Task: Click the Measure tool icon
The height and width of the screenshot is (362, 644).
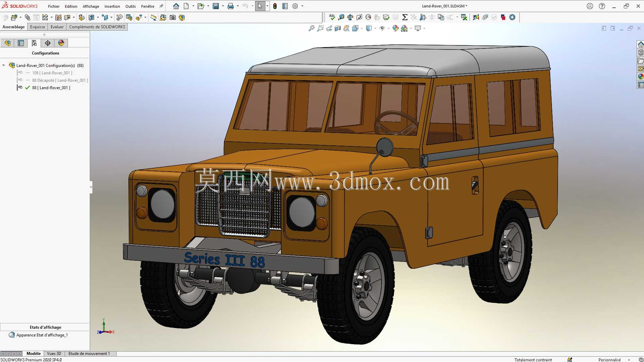Action: (x=341, y=17)
